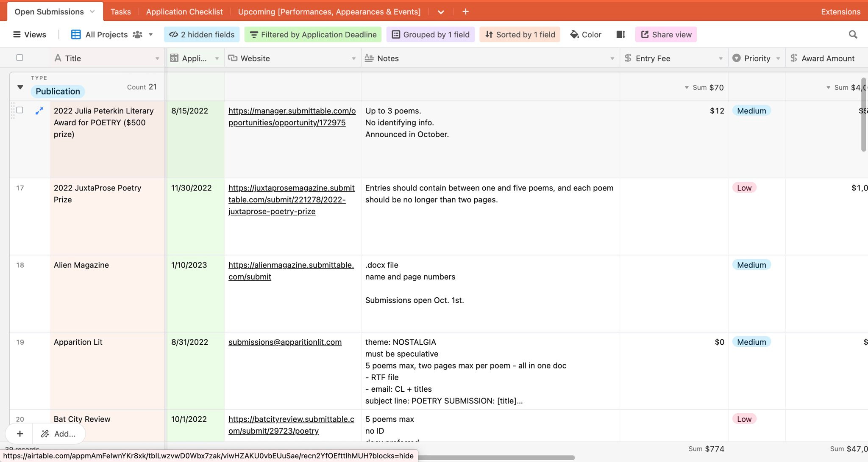Click the Color paint bucket button
This screenshot has height=462, width=868.
pyautogui.click(x=586, y=34)
